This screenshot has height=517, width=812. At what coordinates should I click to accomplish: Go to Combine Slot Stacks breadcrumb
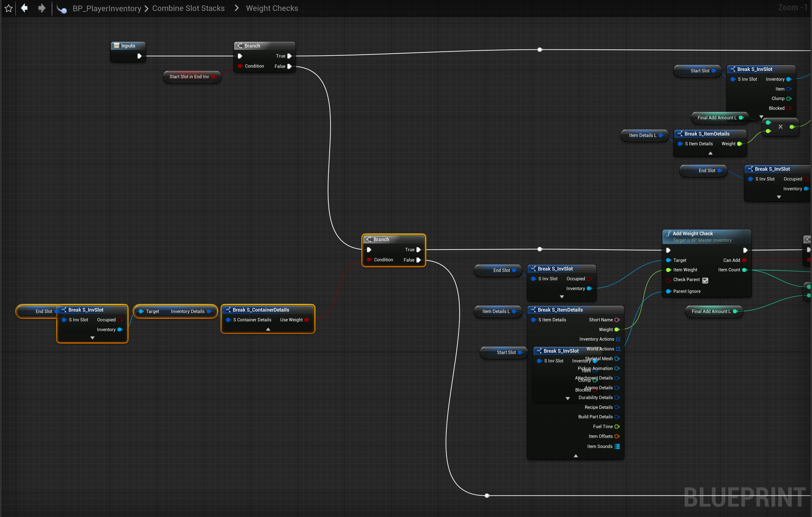pos(188,8)
